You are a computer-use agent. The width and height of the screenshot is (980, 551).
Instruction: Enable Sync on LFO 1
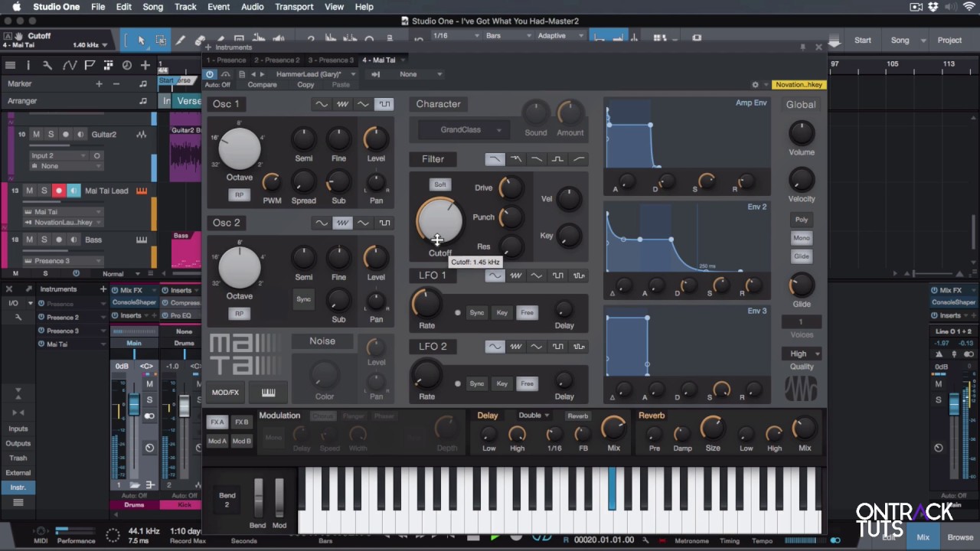click(477, 312)
